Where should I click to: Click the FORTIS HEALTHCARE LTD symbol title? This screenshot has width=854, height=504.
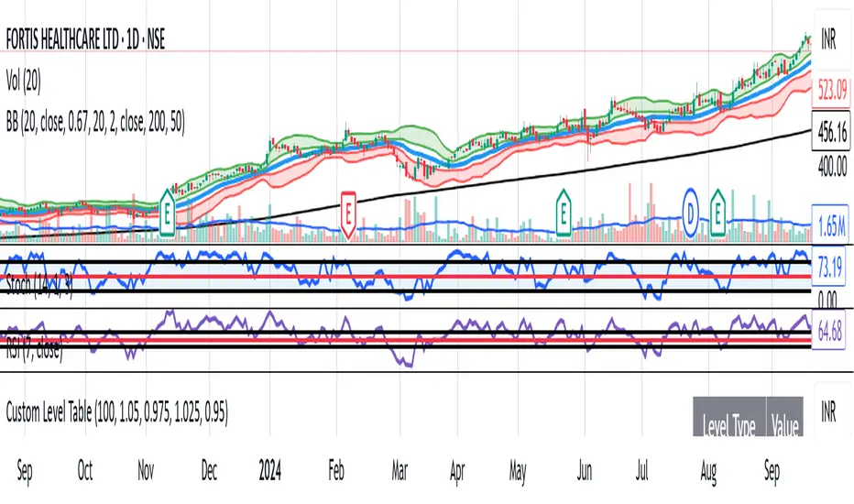(x=85, y=39)
